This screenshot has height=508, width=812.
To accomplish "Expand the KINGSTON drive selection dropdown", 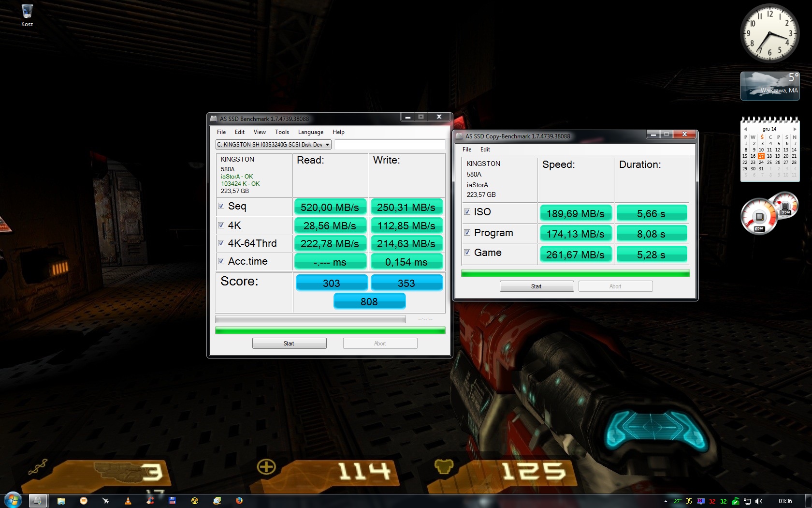I will pyautogui.click(x=327, y=145).
